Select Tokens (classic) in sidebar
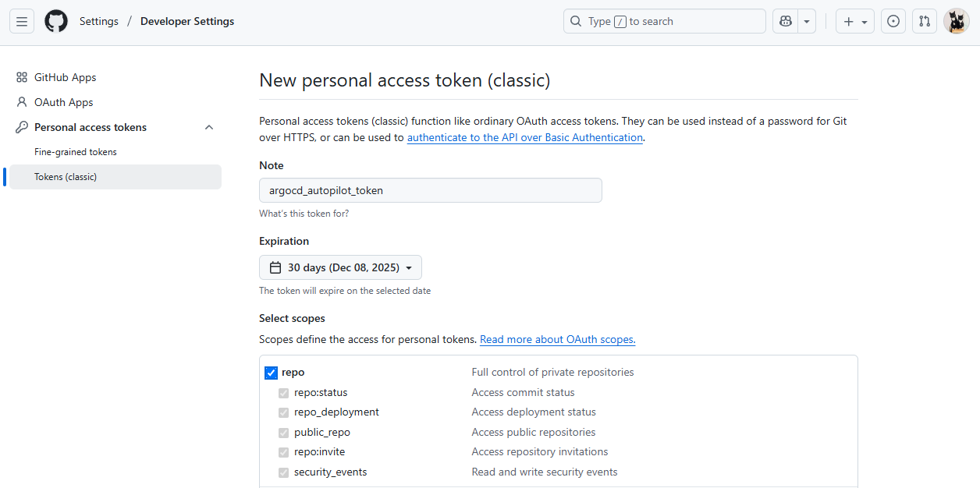 tap(66, 177)
